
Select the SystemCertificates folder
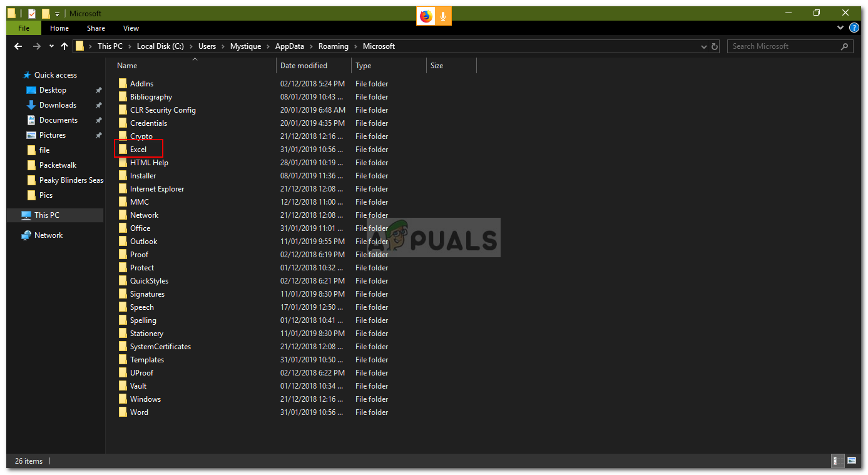(160, 347)
